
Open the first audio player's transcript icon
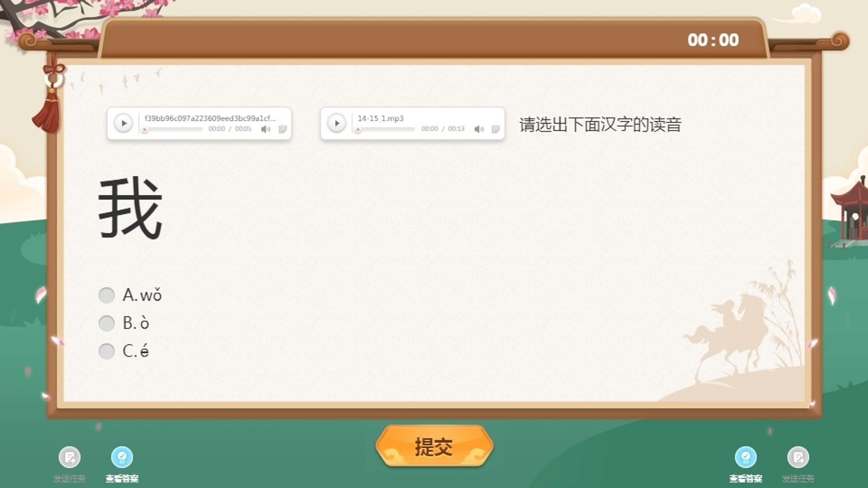[x=283, y=129]
